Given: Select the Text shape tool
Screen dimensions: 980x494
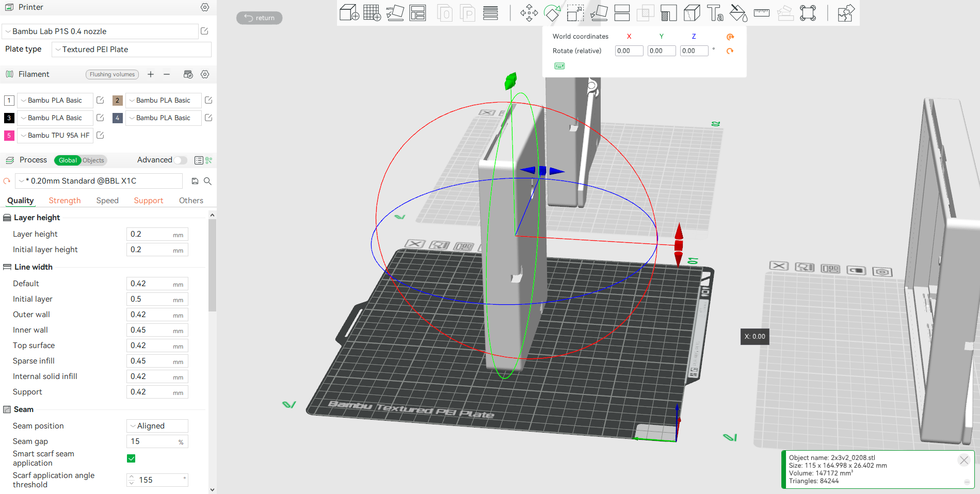Looking at the screenshot, I should [715, 12].
